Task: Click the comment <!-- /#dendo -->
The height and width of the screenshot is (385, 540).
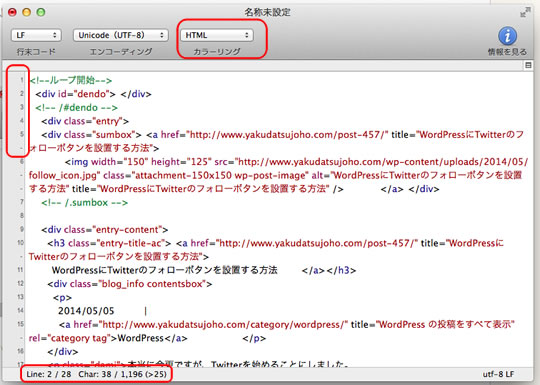Action: 76,107
